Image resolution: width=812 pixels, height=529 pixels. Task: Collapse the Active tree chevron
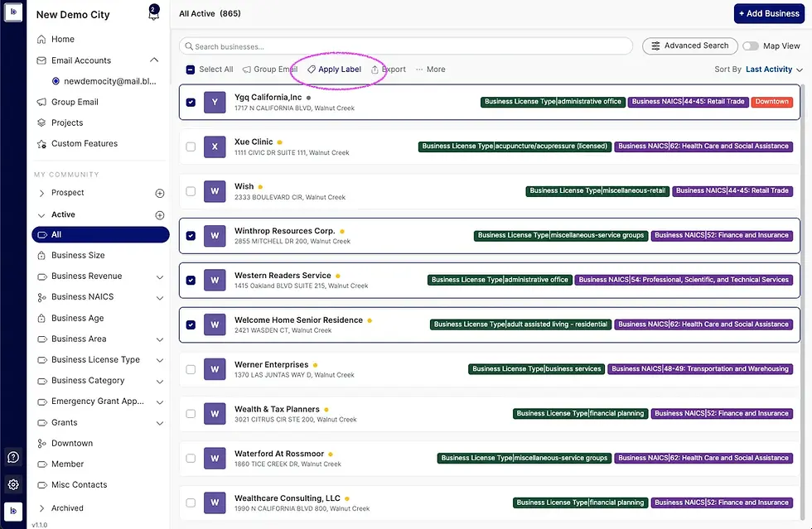[41, 214]
